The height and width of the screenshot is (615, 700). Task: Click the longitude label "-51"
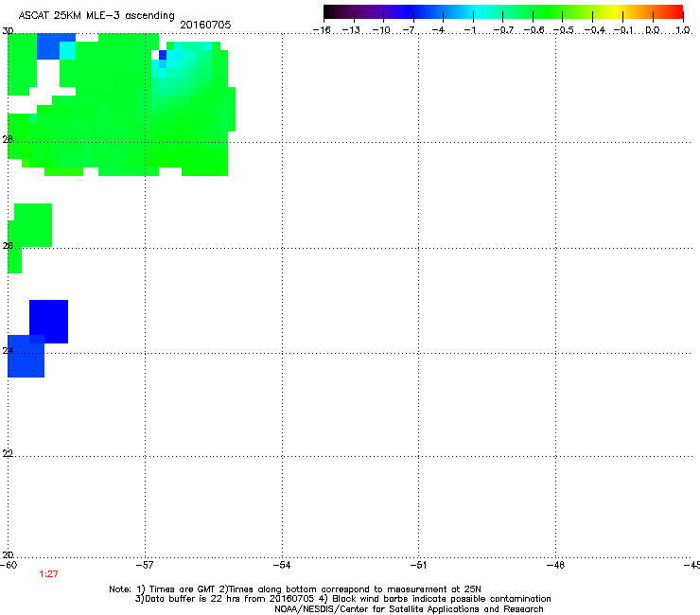point(418,565)
